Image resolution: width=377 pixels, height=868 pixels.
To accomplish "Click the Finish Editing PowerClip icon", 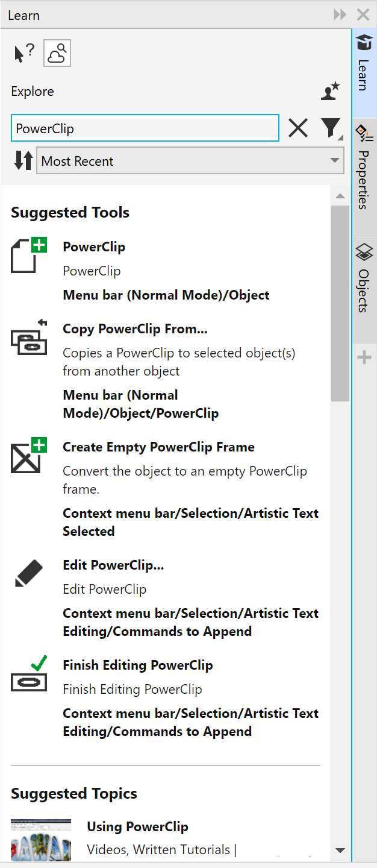I will pos(30,675).
